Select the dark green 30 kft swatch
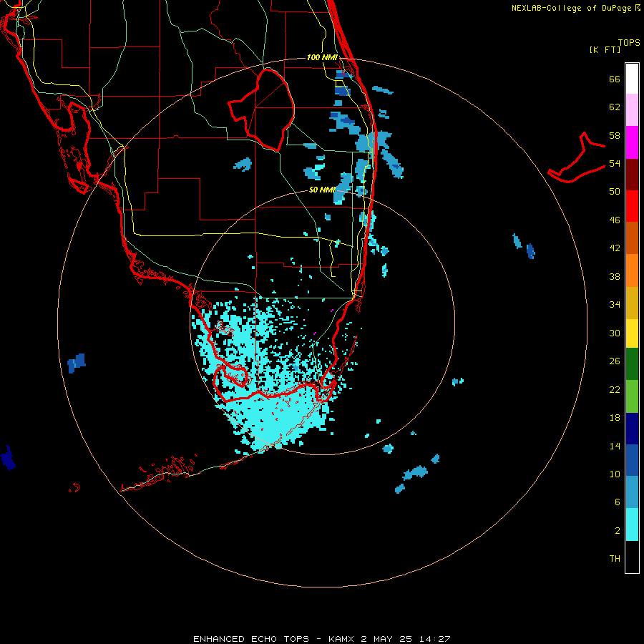This screenshot has width=644, height=644. point(632,364)
